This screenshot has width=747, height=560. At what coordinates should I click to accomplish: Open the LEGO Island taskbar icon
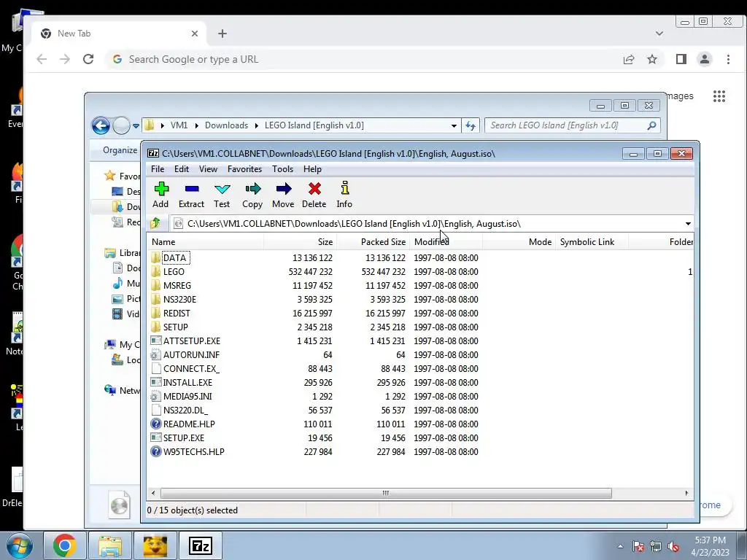pyautogui.click(x=155, y=545)
